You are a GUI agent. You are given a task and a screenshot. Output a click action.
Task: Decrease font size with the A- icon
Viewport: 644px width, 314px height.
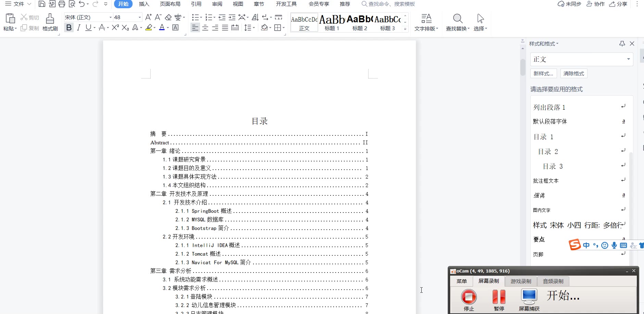tap(158, 17)
